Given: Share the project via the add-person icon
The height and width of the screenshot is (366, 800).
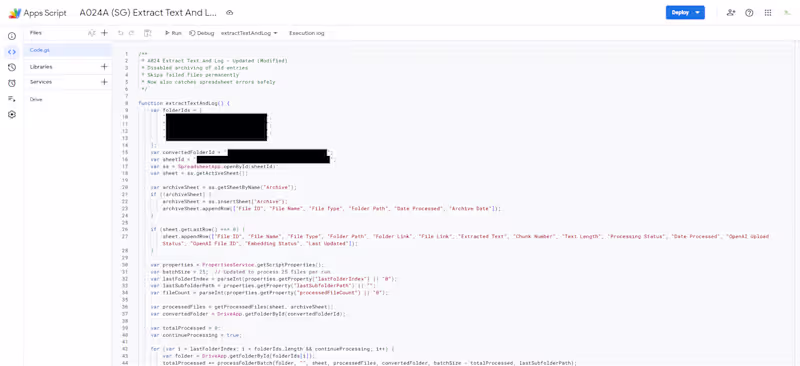Looking at the screenshot, I should (x=731, y=13).
